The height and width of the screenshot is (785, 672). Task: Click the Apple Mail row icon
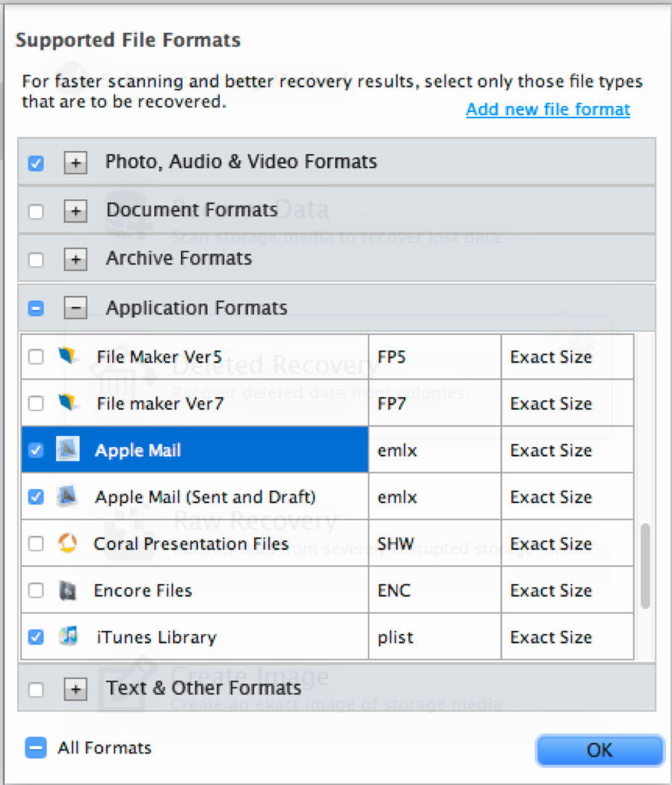pyautogui.click(x=67, y=449)
